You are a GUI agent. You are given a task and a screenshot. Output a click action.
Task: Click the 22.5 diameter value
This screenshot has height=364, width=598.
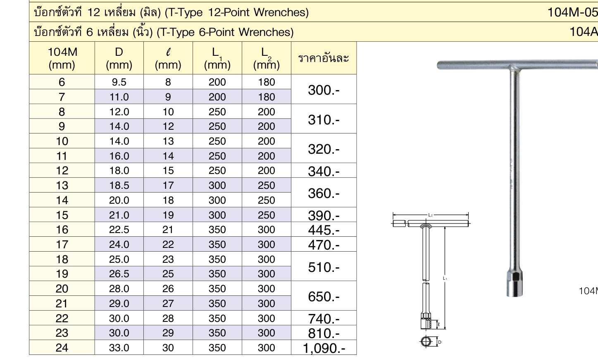click(x=119, y=230)
